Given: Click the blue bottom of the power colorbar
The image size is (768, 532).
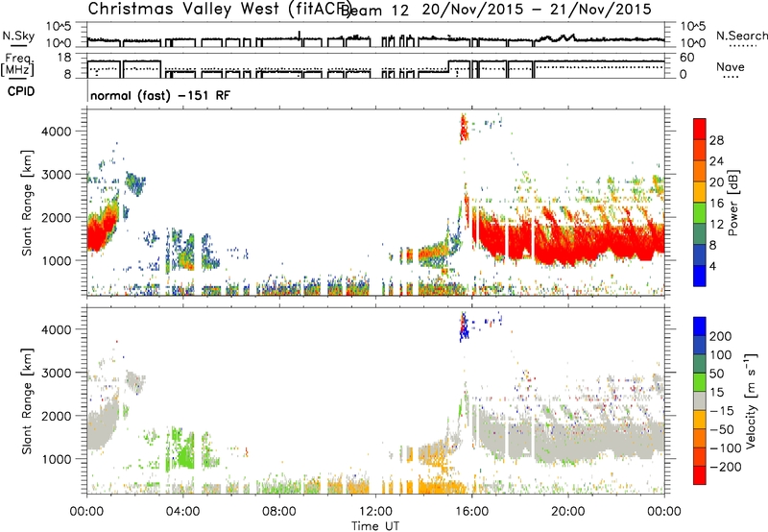Looking at the screenshot, I should pos(700,276).
